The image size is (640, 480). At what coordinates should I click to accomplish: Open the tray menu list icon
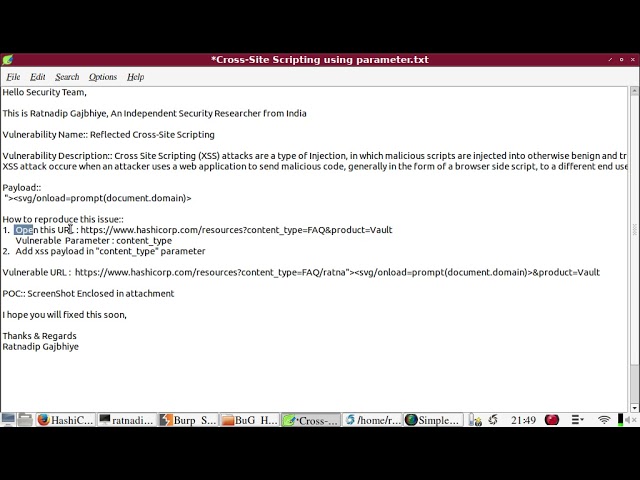[x=577, y=420]
